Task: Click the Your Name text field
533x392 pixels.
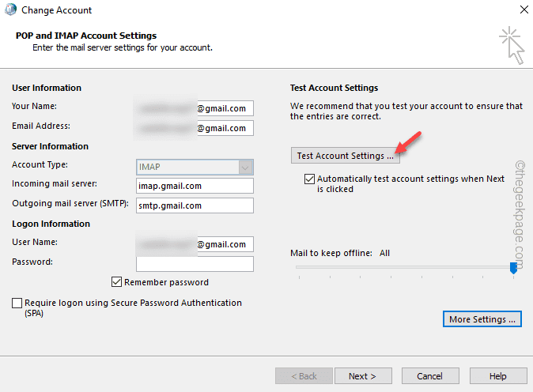Action: coord(195,108)
